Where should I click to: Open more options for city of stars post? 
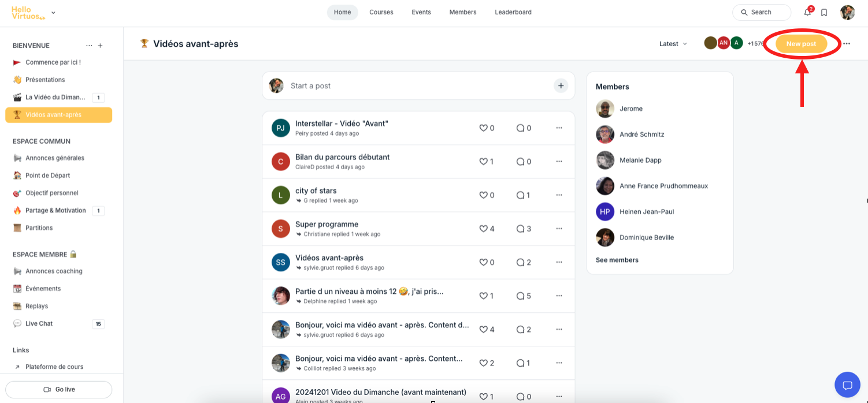tap(559, 195)
